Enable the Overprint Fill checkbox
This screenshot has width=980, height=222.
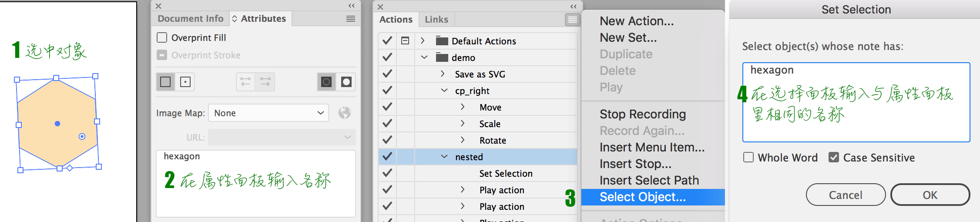[162, 38]
